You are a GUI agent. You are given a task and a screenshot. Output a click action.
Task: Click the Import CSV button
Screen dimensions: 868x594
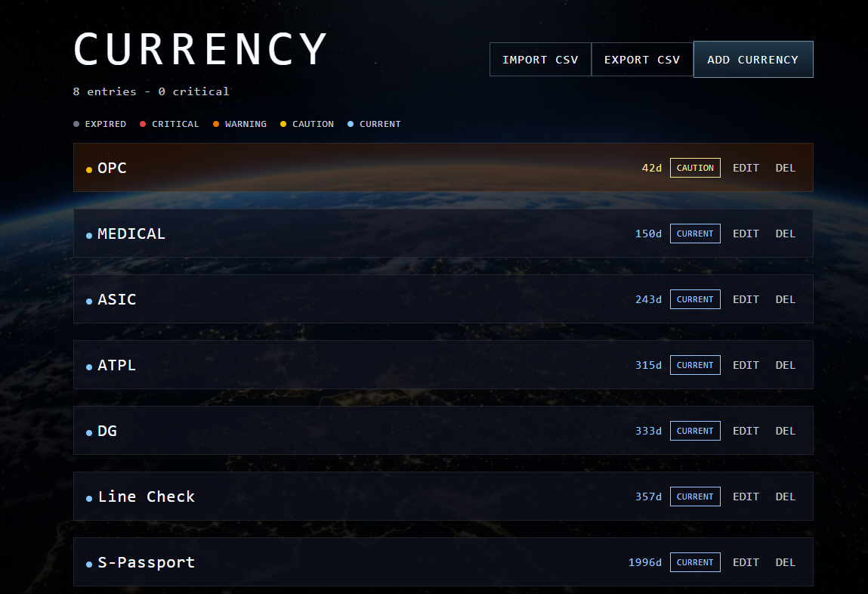point(540,59)
